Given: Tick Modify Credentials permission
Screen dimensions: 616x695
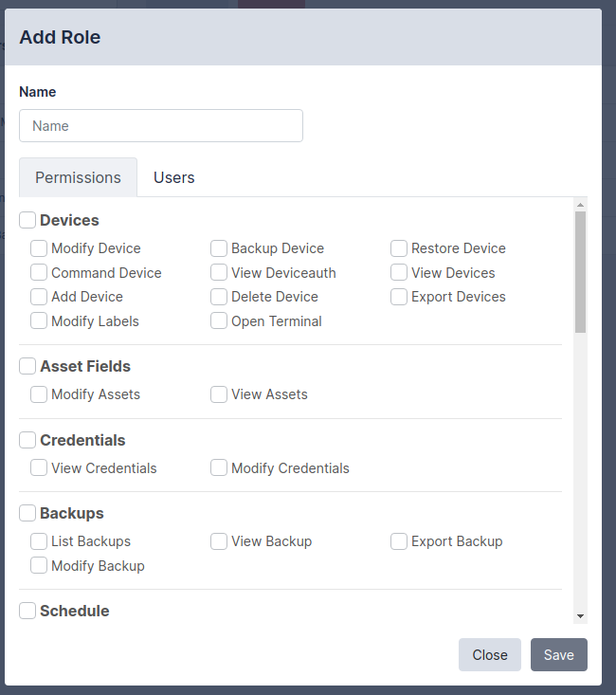Looking at the screenshot, I should point(219,468).
